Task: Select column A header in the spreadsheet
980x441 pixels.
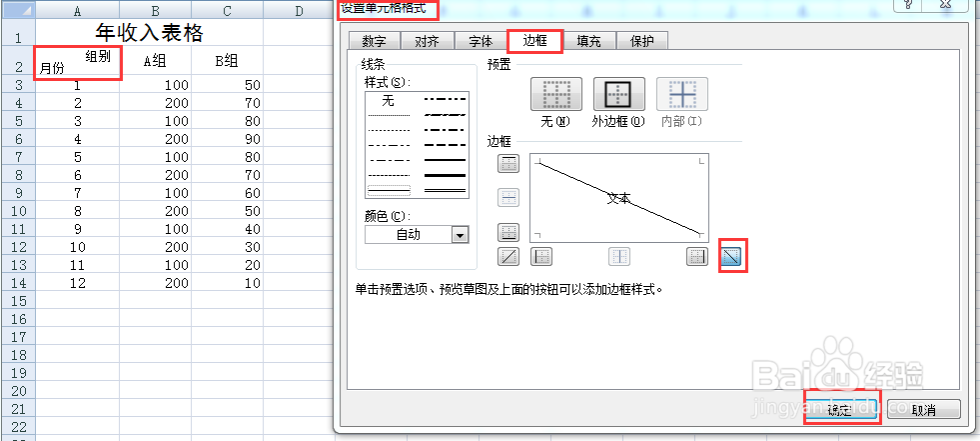Action: (78, 11)
